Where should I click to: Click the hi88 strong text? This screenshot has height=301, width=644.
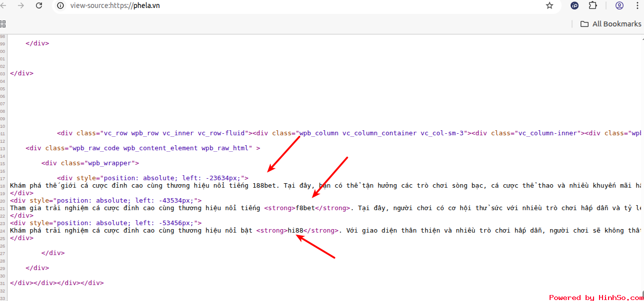pos(295,231)
